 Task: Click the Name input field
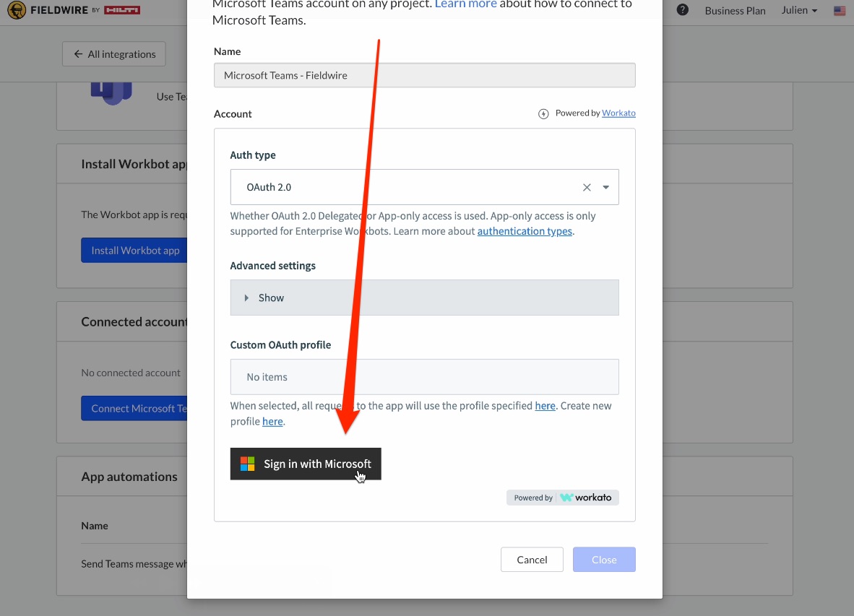click(424, 75)
